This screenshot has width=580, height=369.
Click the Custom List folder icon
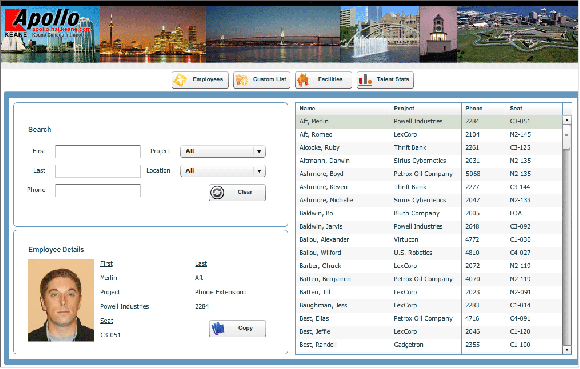coord(242,80)
